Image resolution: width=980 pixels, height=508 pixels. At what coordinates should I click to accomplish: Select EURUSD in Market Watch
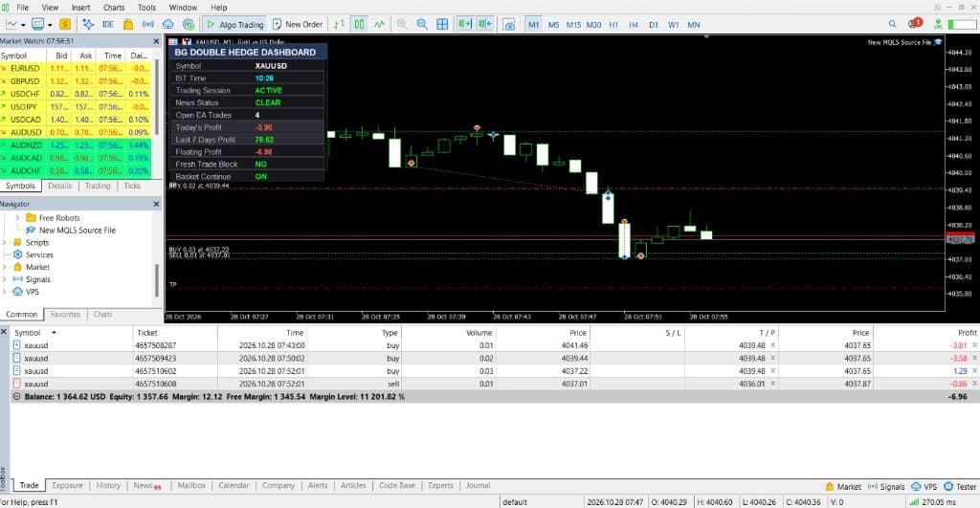(75, 68)
